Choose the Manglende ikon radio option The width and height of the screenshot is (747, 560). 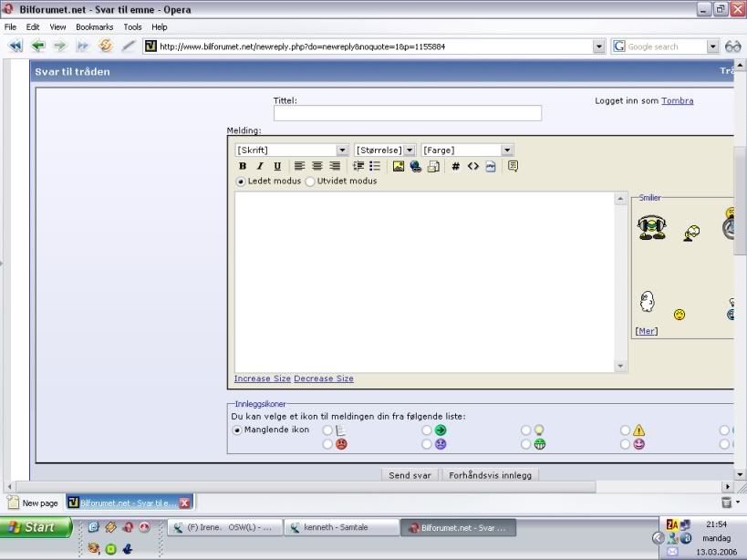pyautogui.click(x=238, y=430)
